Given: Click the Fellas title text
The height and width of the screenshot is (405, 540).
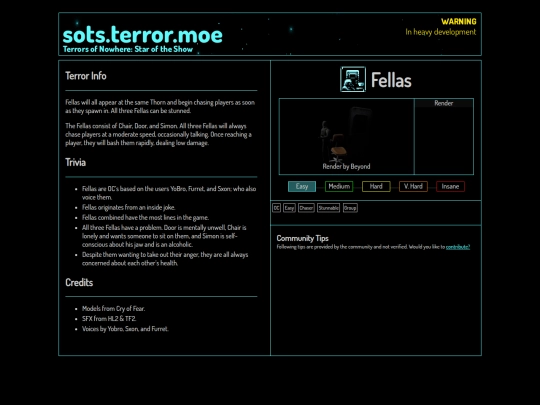Looking at the screenshot, I should tap(391, 80).
